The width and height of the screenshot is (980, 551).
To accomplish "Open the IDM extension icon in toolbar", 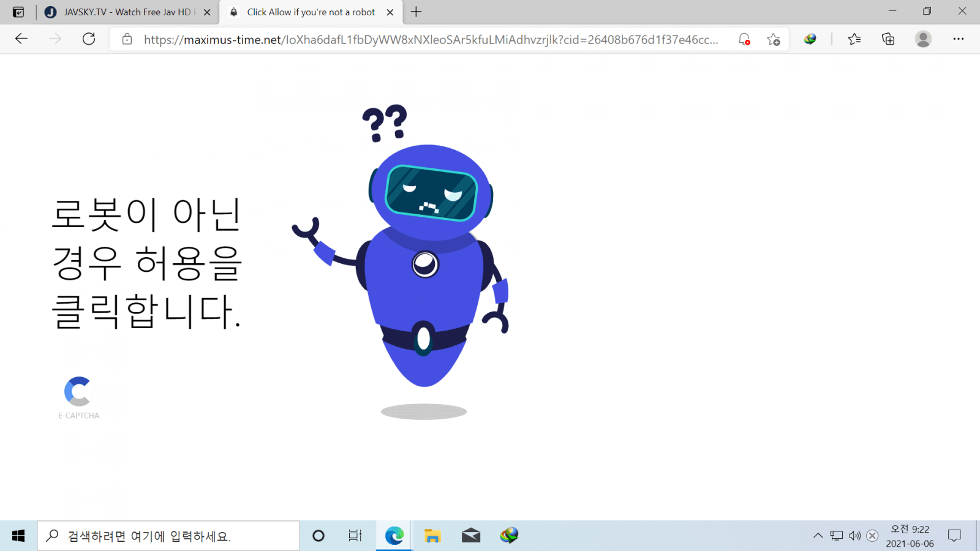I will coord(810,39).
